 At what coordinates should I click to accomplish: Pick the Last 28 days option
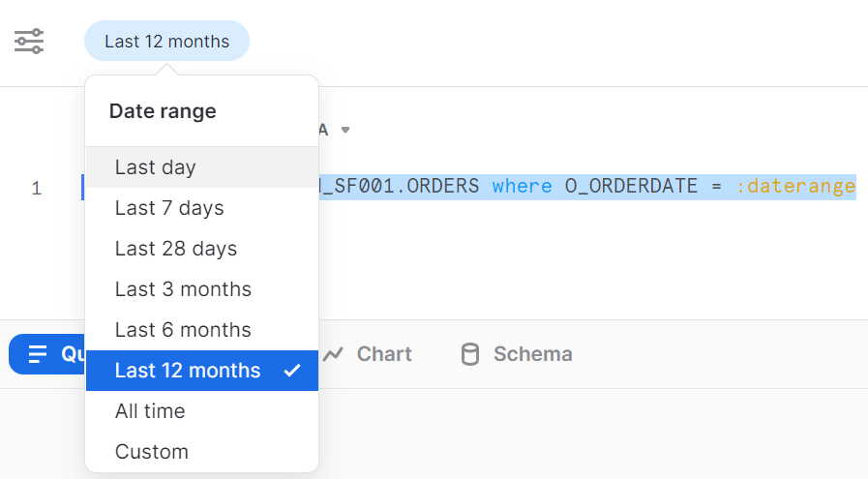click(176, 249)
